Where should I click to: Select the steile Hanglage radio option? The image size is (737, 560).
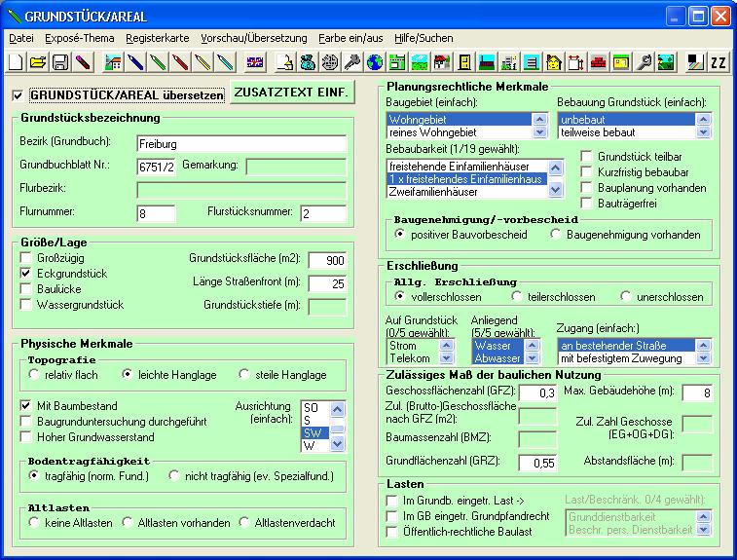tap(245, 374)
